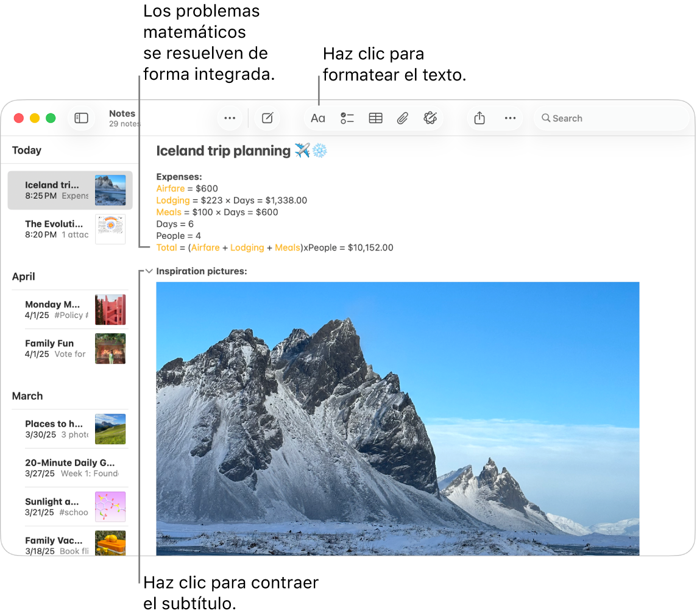Attach a file using the paperclip icon
Image resolution: width=697 pixels, height=616 pixels.
402,118
